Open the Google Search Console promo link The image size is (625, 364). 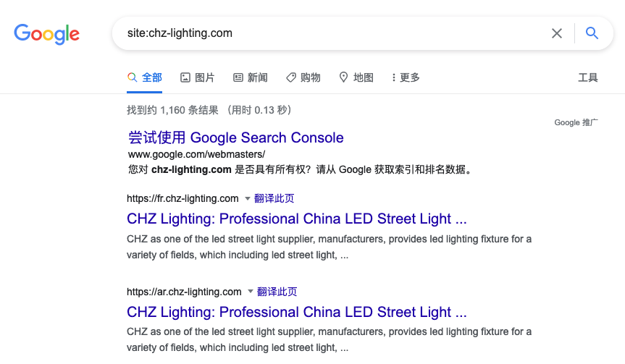236,137
